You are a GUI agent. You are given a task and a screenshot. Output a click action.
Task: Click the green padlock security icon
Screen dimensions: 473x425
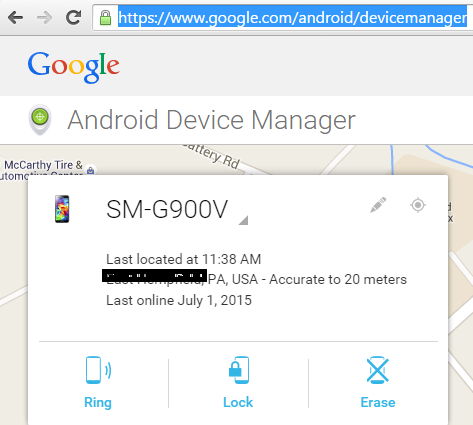(105, 18)
